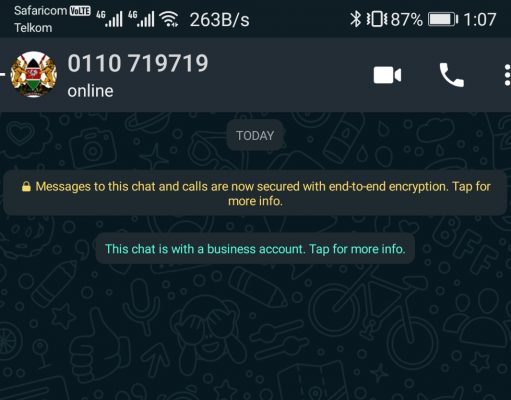Image resolution: width=511 pixels, height=400 pixels.
Task: Tap the back arrow beside profile picture
Action: point(2,74)
